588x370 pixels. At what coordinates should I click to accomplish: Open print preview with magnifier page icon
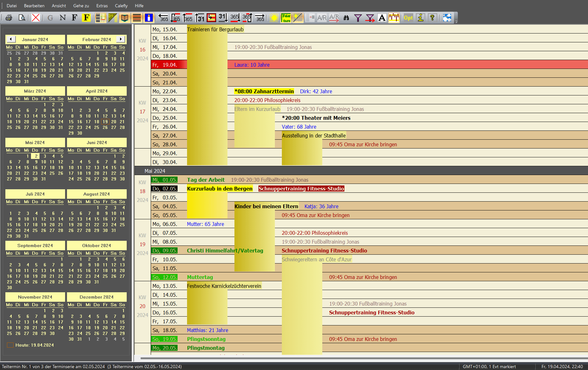click(x=22, y=18)
